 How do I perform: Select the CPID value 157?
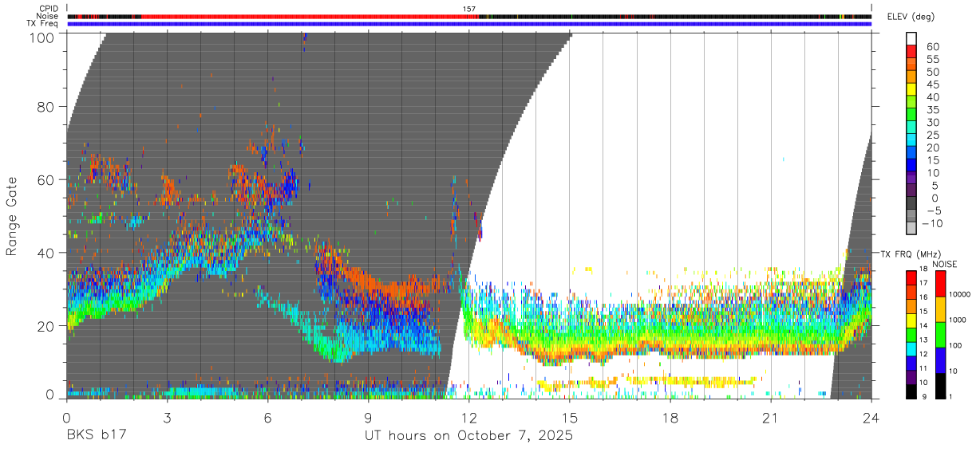click(x=469, y=9)
